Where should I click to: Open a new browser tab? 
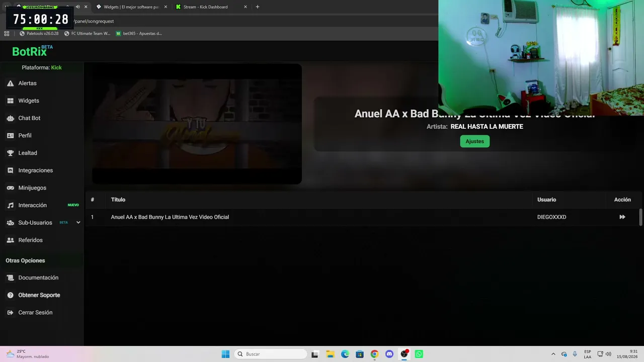(x=258, y=7)
